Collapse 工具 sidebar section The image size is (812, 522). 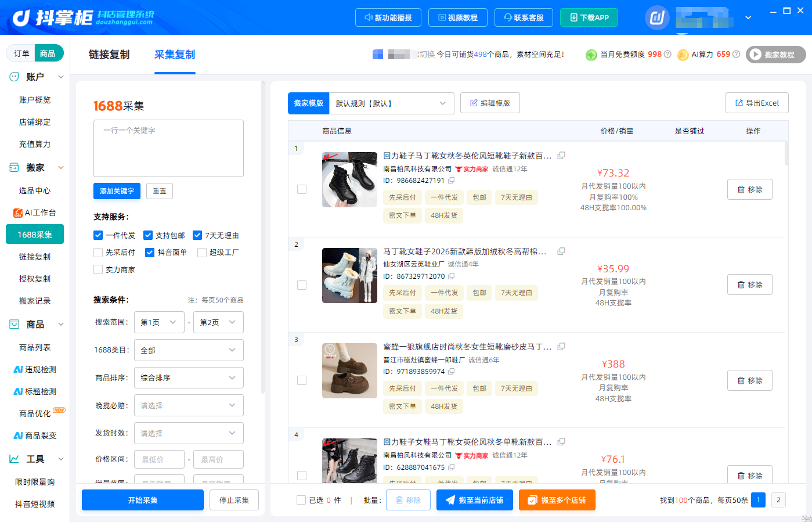(x=61, y=459)
